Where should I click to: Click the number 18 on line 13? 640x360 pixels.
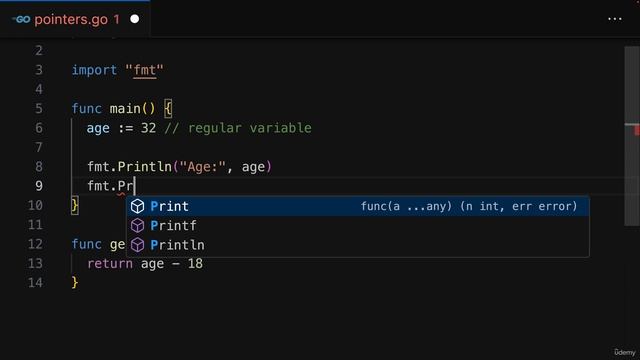pos(195,263)
